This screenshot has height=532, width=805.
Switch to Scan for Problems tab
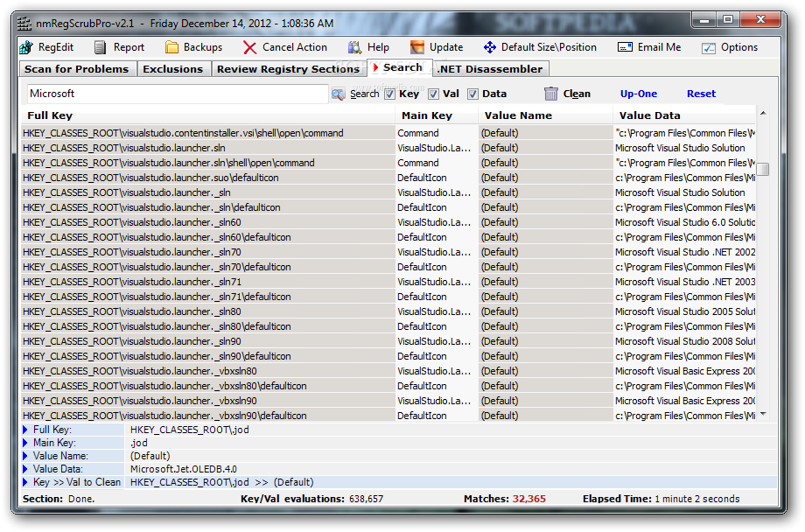pyautogui.click(x=77, y=69)
